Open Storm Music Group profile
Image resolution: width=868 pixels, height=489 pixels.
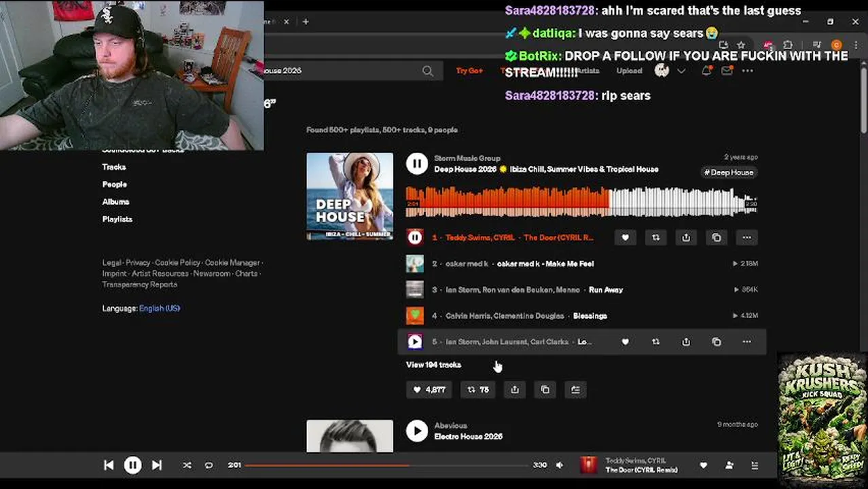[467, 158]
